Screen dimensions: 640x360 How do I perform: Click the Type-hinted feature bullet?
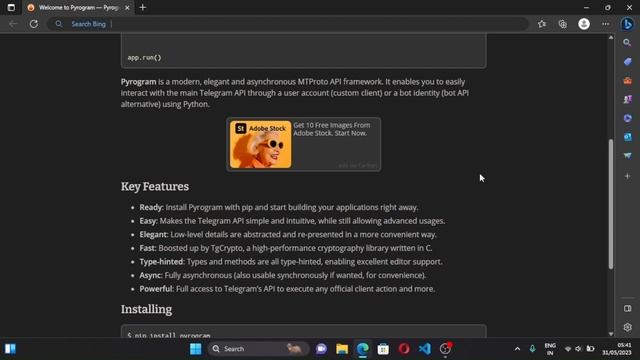tap(291, 262)
